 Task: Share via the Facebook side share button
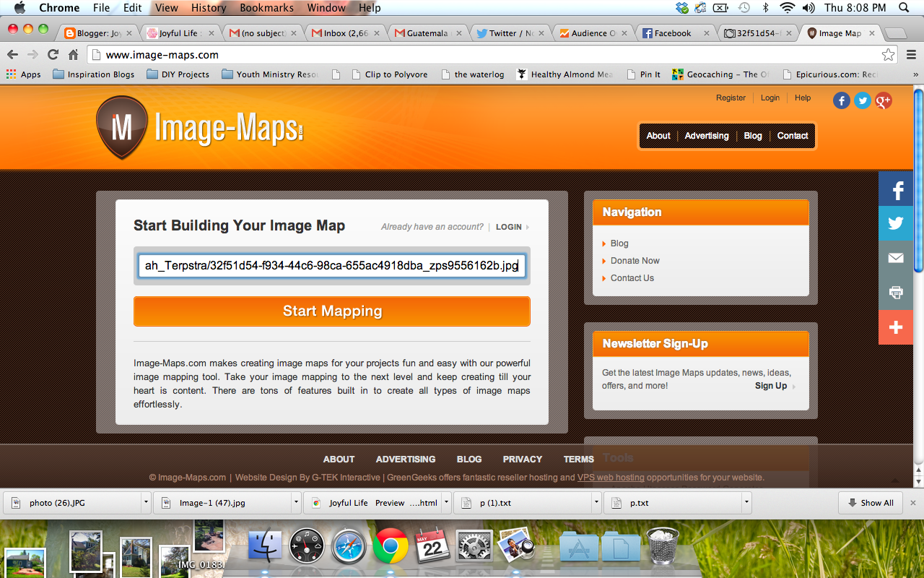(x=896, y=189)
